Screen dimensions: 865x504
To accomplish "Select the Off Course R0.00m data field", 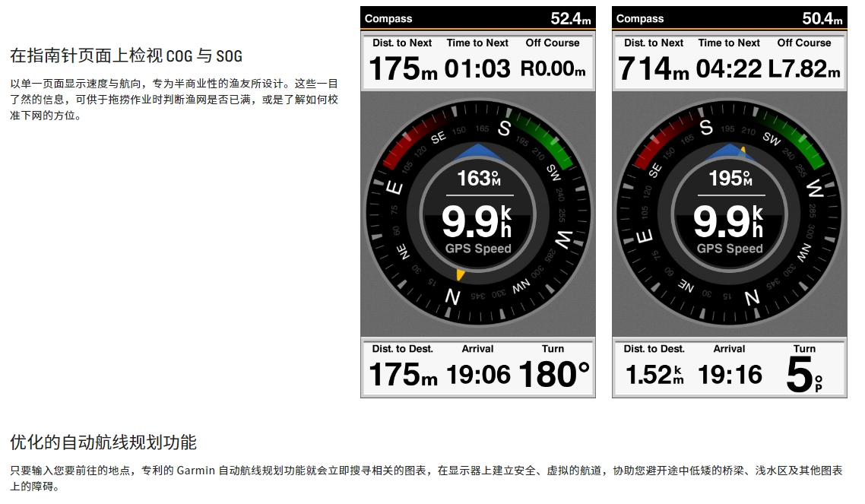I will [x=553, y=61].
